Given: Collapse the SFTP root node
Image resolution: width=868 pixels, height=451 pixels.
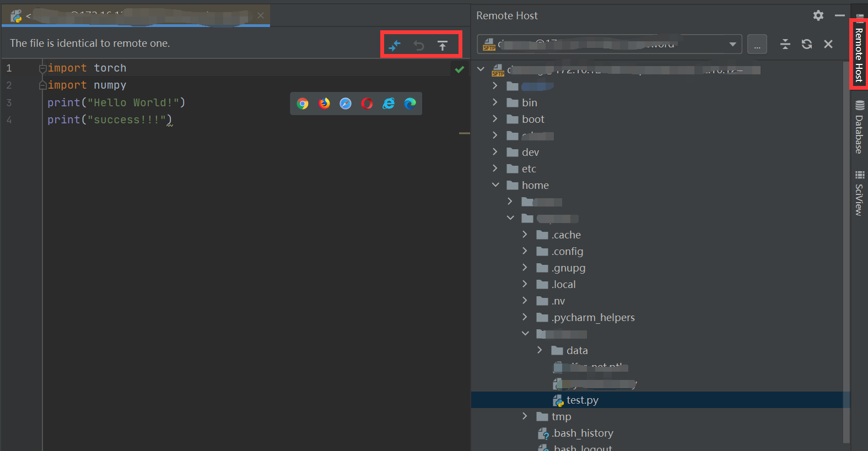Looking at the screenshot, I should (481, 69).
